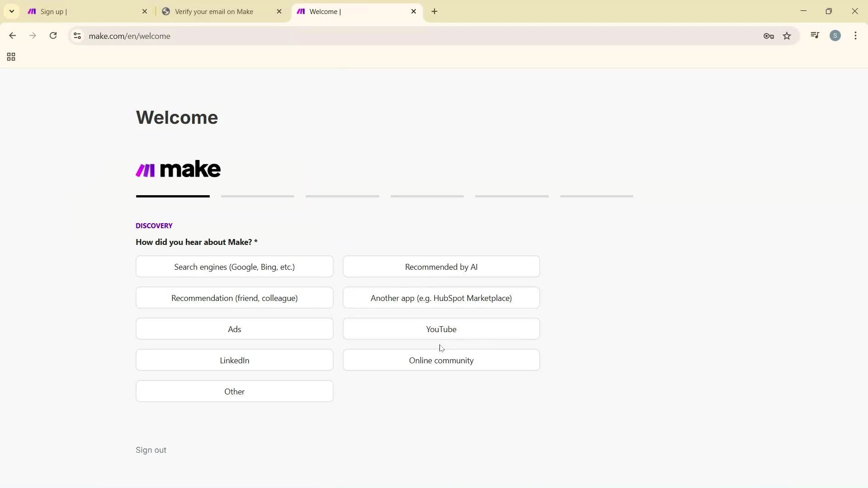This screenshot has width=868, height=488.
Task: Click the forward navigation arrow
Action: click(33, 36)
